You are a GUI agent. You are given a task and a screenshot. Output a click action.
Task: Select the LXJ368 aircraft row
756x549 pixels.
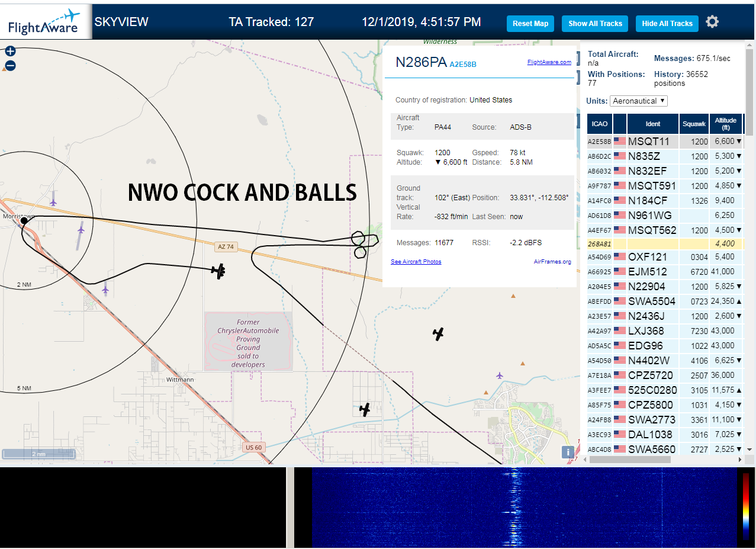(665, 330)
